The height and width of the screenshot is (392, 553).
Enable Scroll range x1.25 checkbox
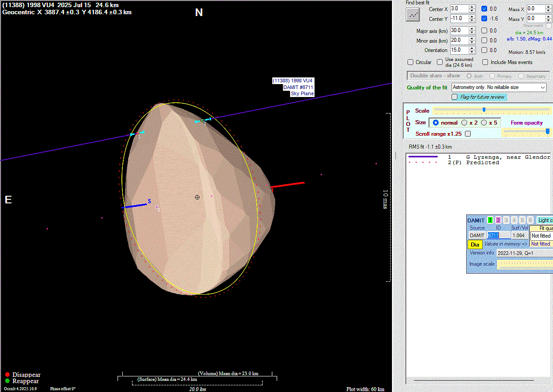468,133
